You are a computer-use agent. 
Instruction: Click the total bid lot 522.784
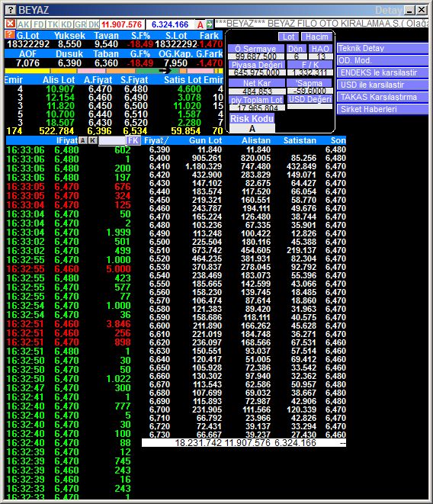(x=56, y=131)
